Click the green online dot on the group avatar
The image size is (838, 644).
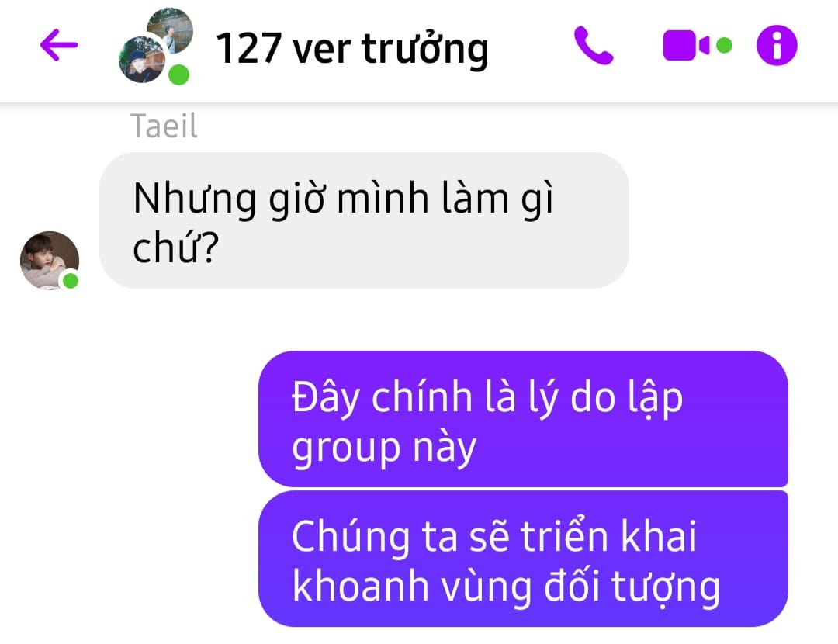pyautogui.click(x=178, y=74)
